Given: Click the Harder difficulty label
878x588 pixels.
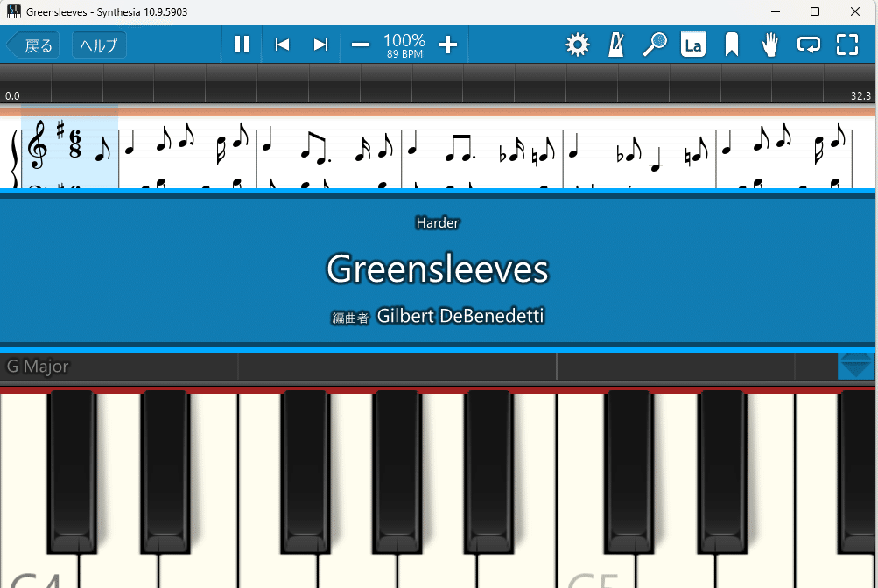Looking at the screenshot, I should coord(438,222).
